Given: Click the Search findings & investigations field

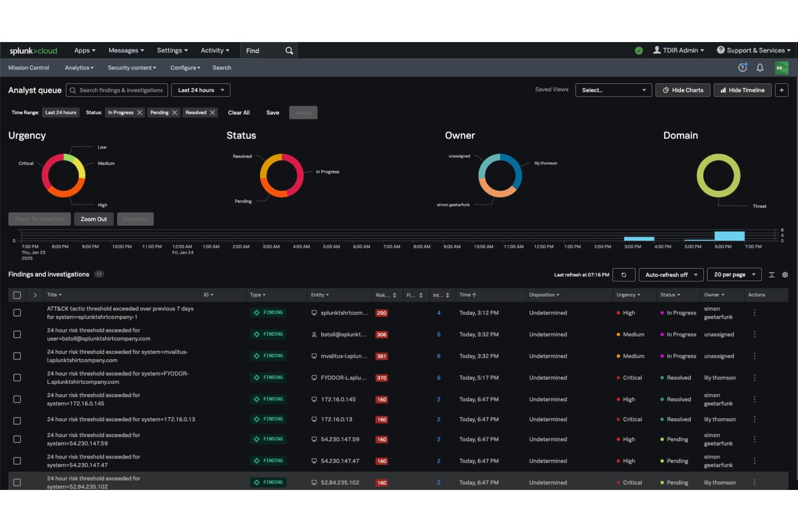Looking at the screenshot, I should pyautogui.click(x=117, y=90).
